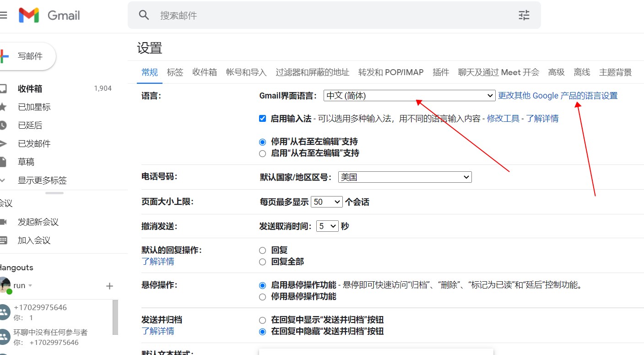
Task: Click the Hangouts list scrollbar
Action: click(115, 317)
